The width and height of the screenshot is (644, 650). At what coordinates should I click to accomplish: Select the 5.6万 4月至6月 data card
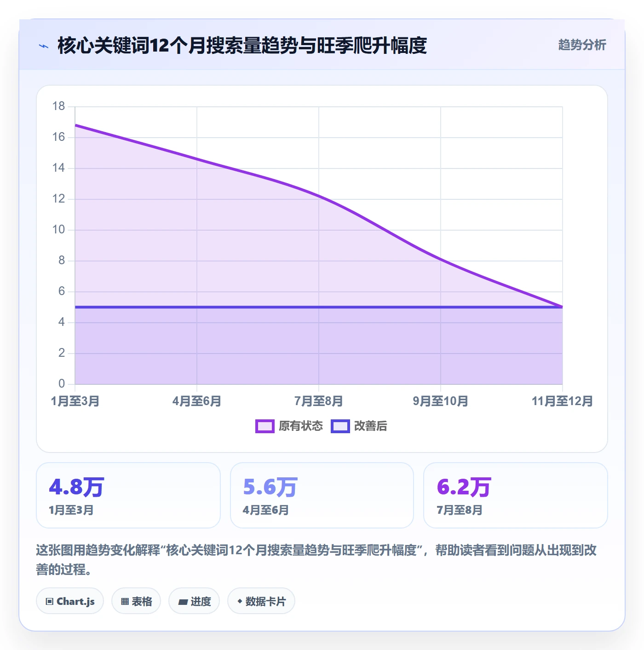pos(322,495)
